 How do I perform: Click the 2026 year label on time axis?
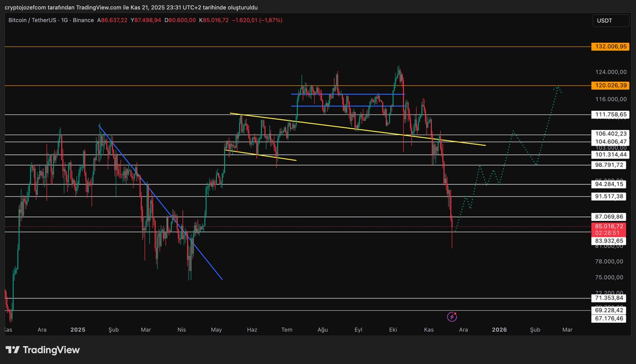(499, 330)
